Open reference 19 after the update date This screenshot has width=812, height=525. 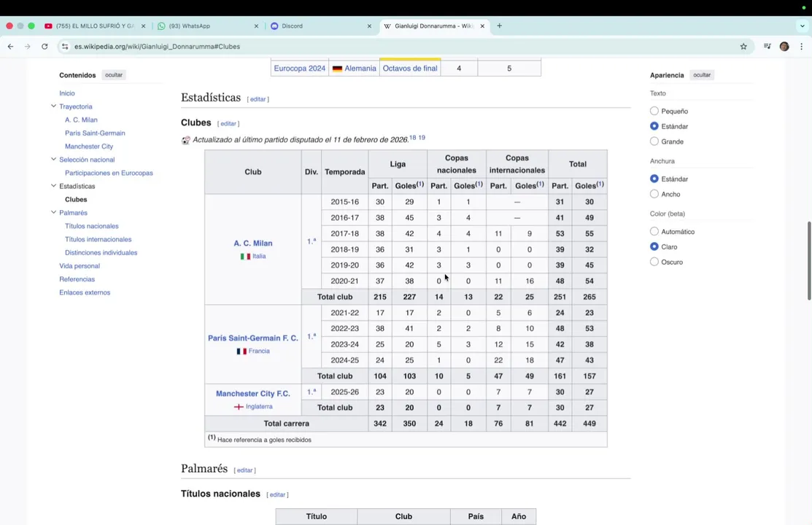422,138
